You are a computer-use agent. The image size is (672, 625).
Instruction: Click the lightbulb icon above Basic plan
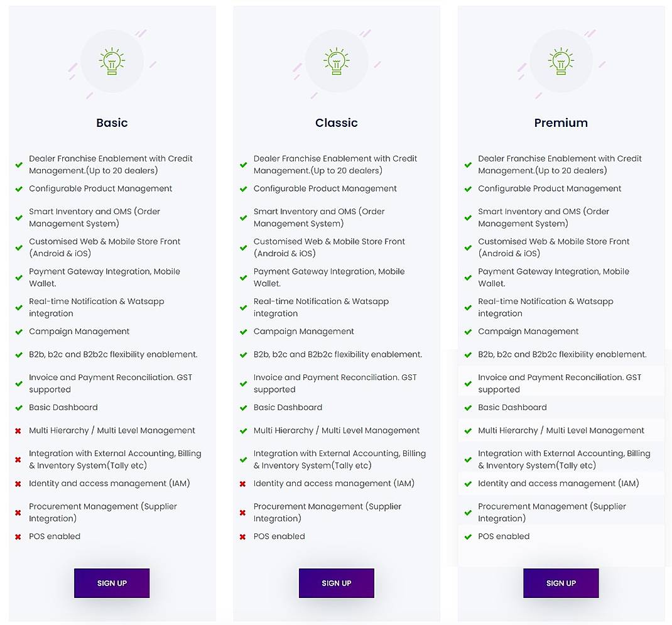(112, 61)
